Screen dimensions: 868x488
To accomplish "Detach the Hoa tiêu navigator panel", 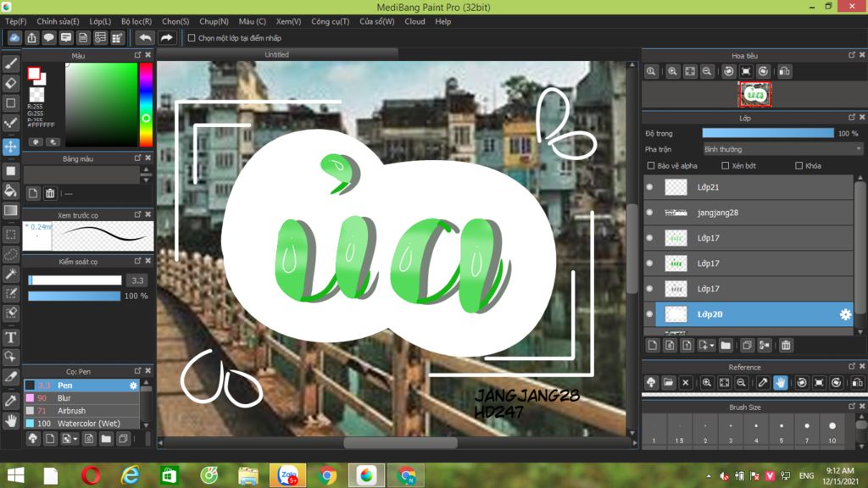I will coord(852,55).
